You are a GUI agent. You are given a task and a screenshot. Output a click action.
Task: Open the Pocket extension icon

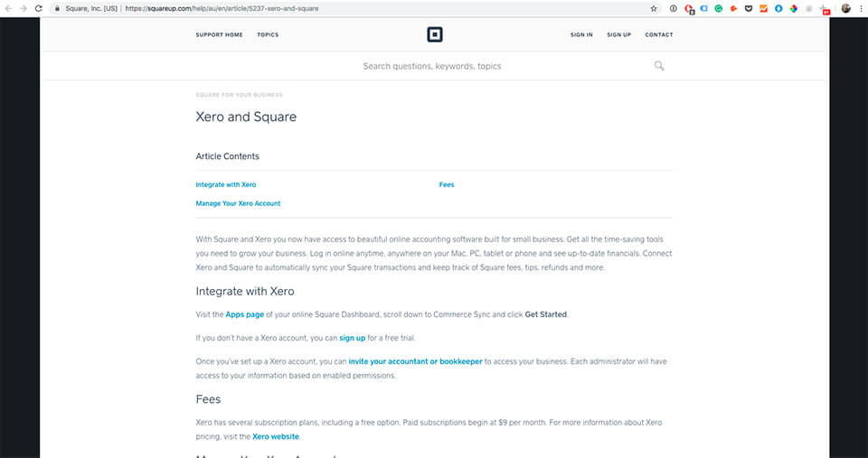click(x=749, y=8)
